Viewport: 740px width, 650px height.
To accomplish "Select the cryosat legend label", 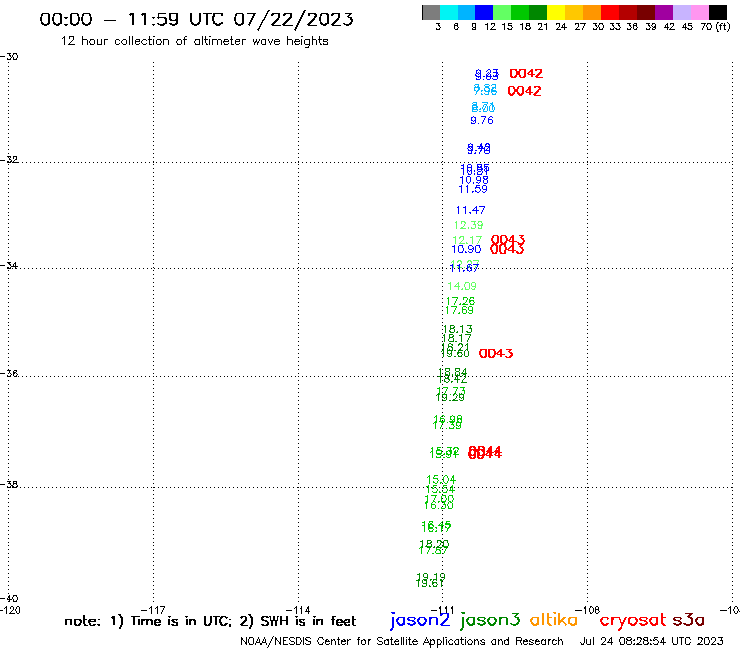I will point(633,621).
